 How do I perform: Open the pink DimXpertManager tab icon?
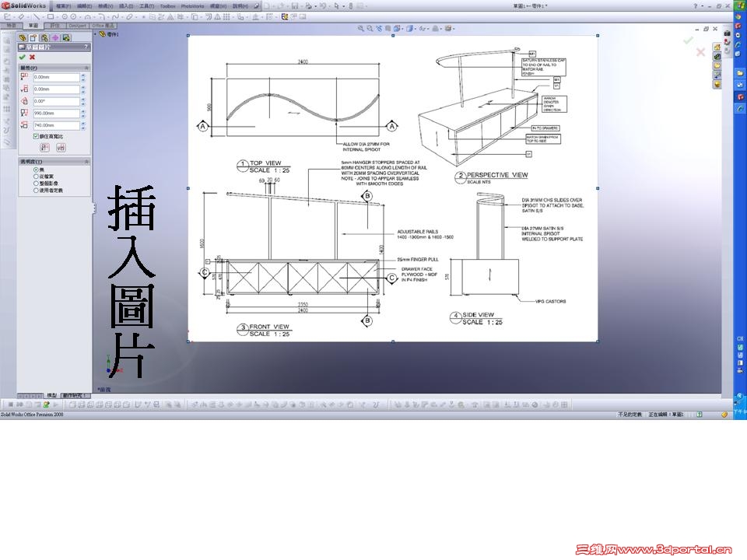point(55,37)
